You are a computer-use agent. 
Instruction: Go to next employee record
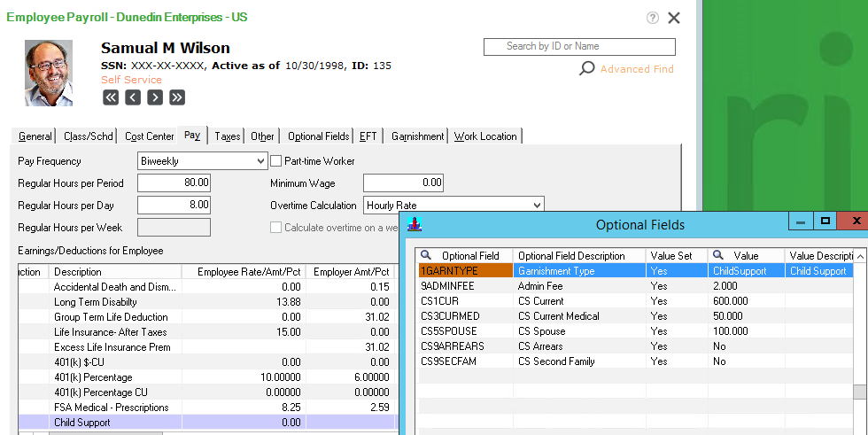(155, 97)
